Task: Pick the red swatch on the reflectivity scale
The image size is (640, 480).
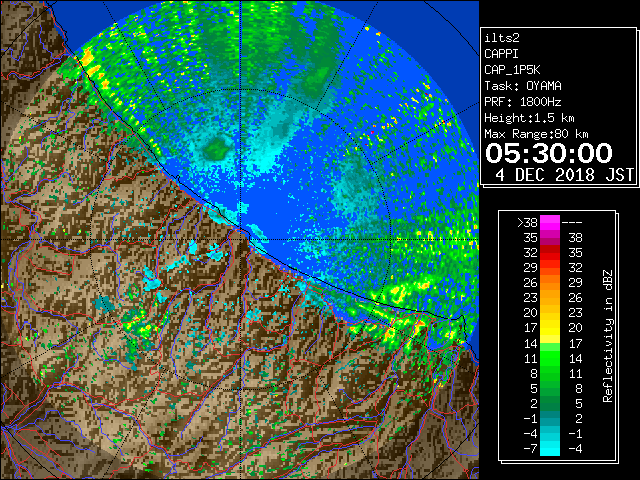Action: point(550,253)
